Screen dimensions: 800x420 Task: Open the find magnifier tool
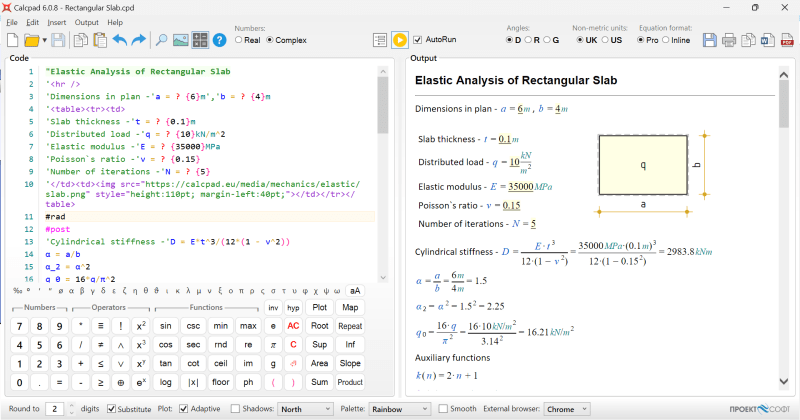click(x=161, y=40)
